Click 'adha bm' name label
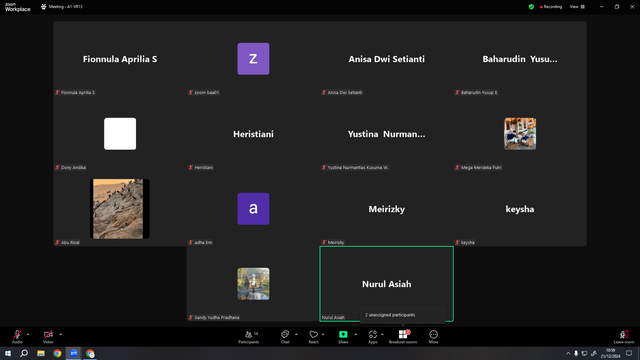640x360 pixels. pos(203,242)
